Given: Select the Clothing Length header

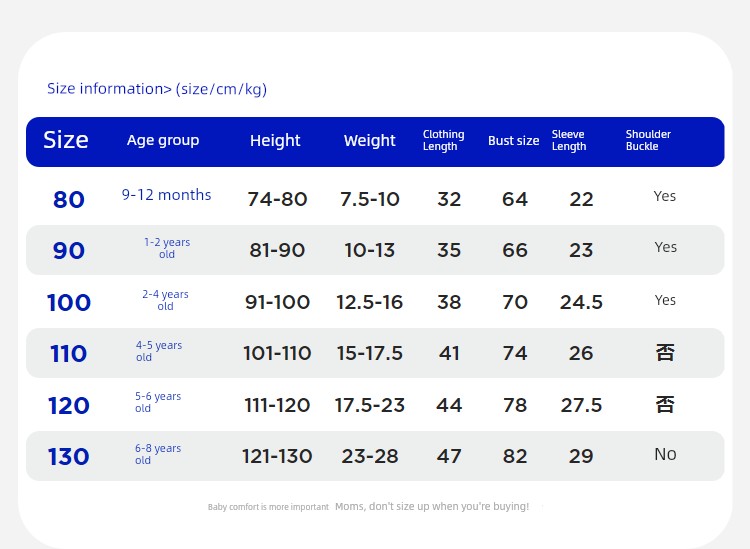Looking at the screenshot, I should 443,140.
